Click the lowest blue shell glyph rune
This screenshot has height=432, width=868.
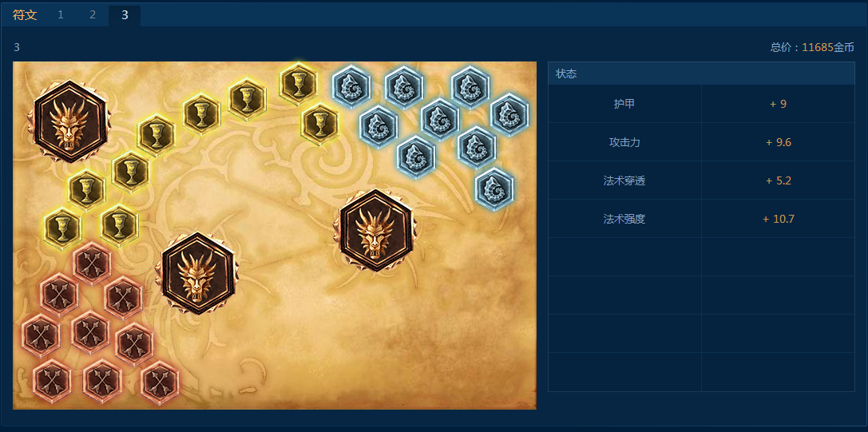pos(494,188)
